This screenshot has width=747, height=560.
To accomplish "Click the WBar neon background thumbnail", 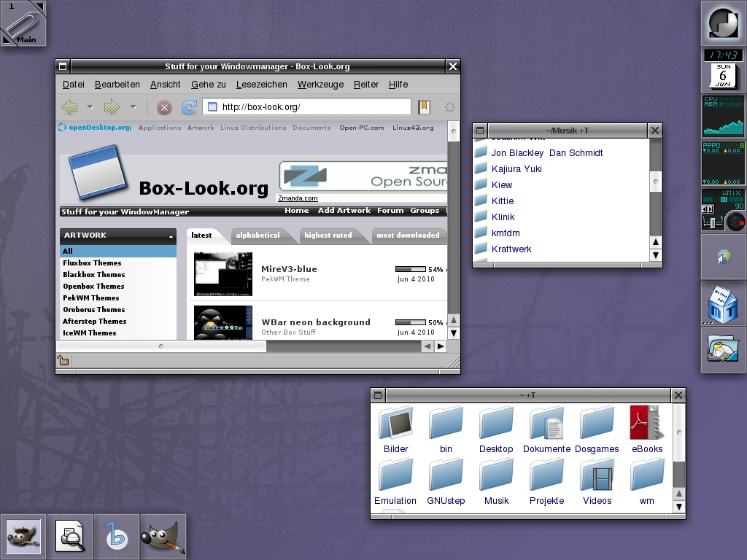I will 223,322.
